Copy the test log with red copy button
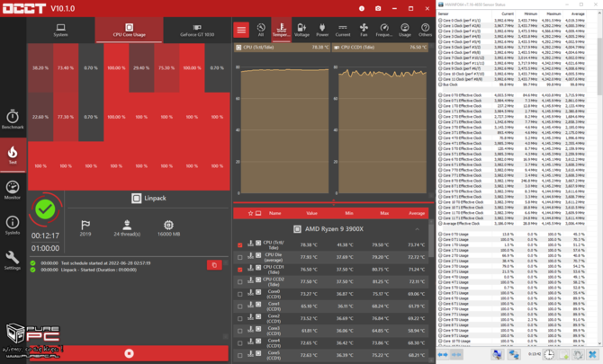The height and width of the screenshot is (364, 603). (214, 265)
